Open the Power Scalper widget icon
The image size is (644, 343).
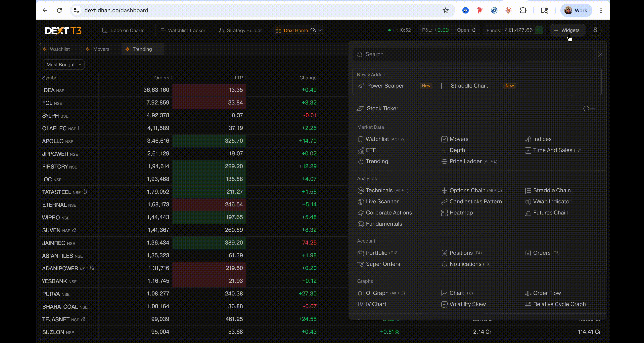point(360,86)
